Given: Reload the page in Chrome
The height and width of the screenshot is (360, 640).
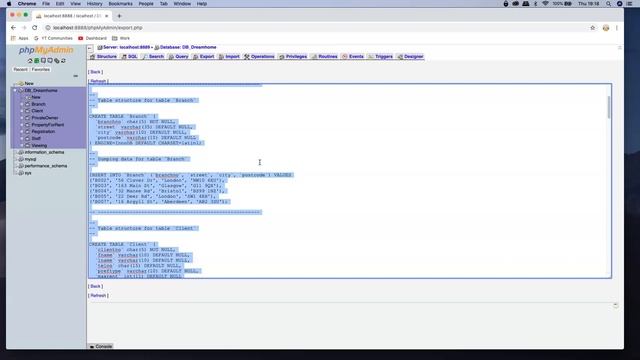Looking at the screenshot, I should [x=35, y=28].
